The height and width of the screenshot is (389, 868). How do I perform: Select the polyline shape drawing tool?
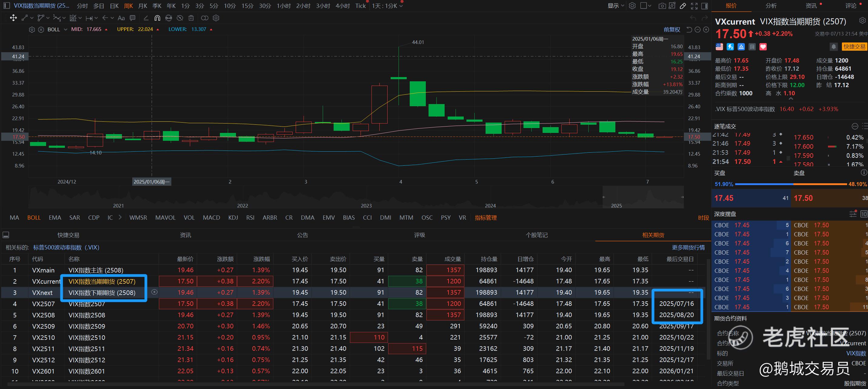point(41,18)
